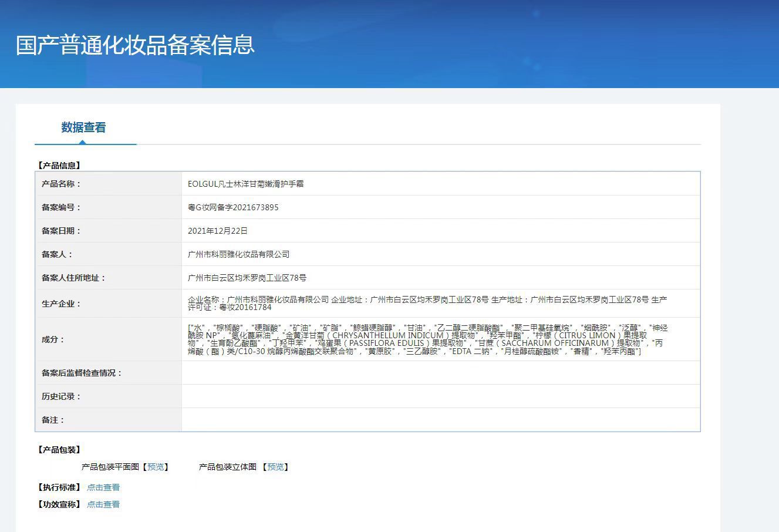Viewport: 779px width, 532px height.
Task: Click the 【产品信息】 section heading
Action: coord(59,166)
